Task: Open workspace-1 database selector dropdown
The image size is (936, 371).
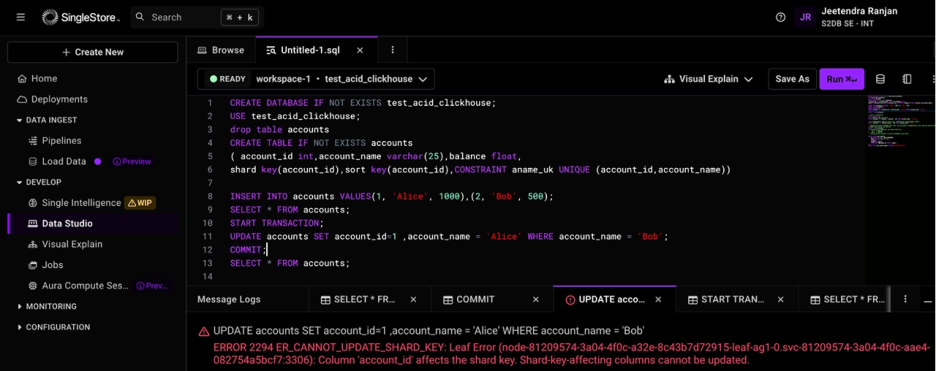Action: coord(316,79)
